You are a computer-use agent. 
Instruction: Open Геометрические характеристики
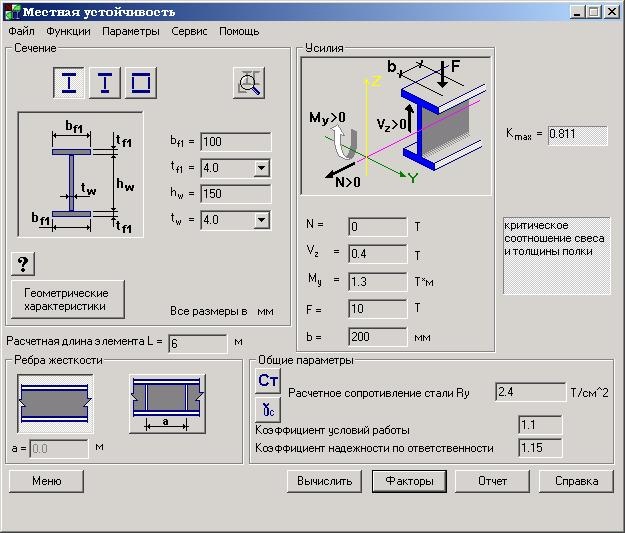click(68, 298)
